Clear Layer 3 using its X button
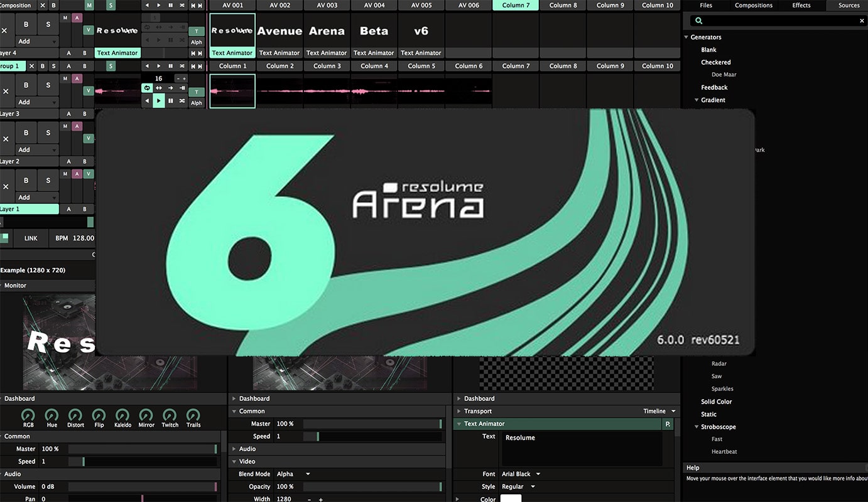This screenshot has height=502, width=868. [6, 91]
